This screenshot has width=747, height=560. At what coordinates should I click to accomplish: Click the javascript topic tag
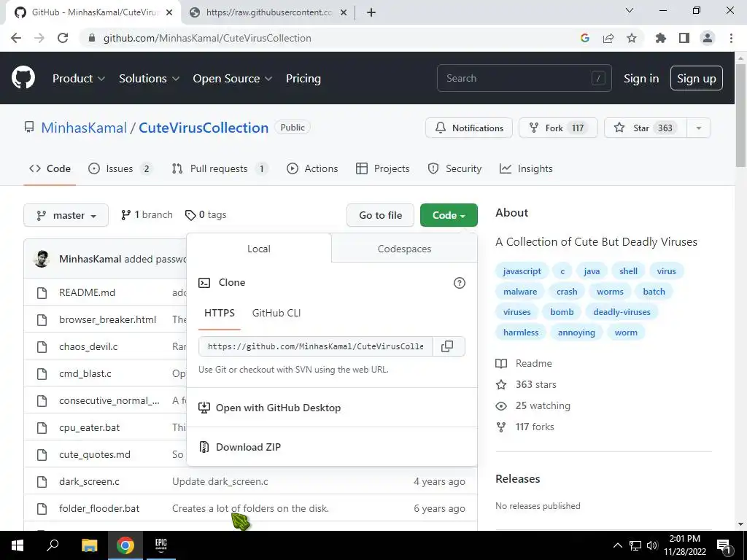point(522,271)
